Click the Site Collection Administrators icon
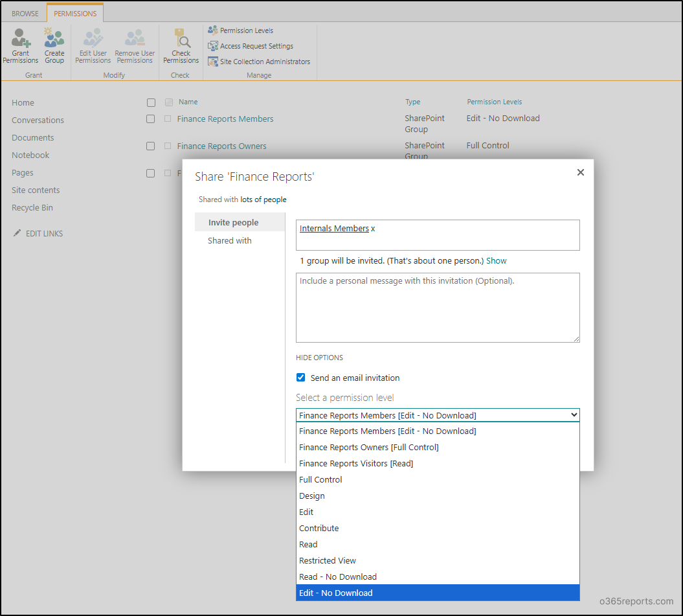683x616 pixels. point(214,61)
